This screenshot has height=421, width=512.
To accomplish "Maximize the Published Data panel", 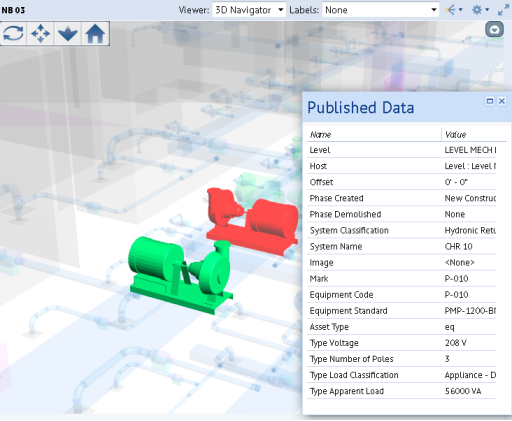I will coord(490,101).
